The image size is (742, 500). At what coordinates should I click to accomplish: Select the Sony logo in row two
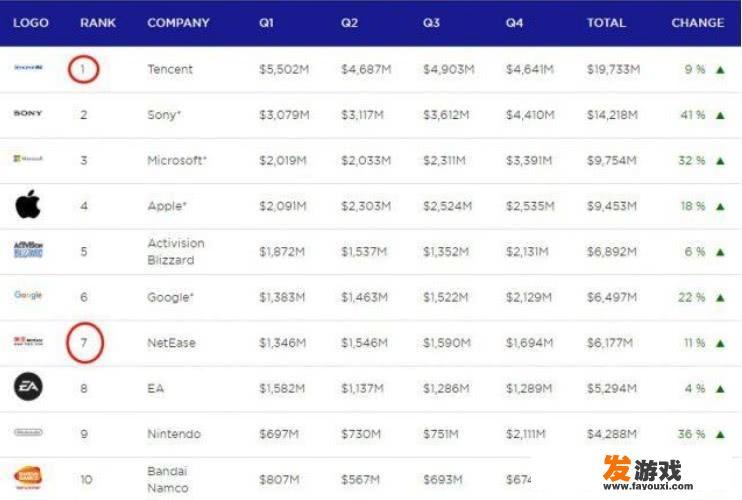(28, 113)
